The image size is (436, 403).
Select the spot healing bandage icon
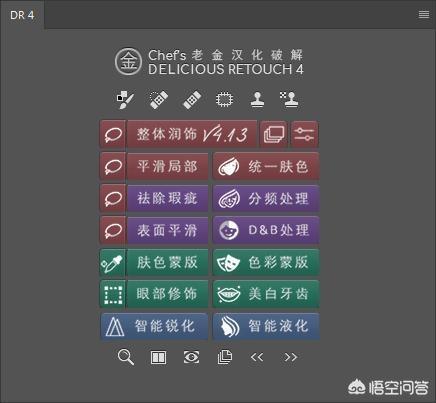coord(159,100)
